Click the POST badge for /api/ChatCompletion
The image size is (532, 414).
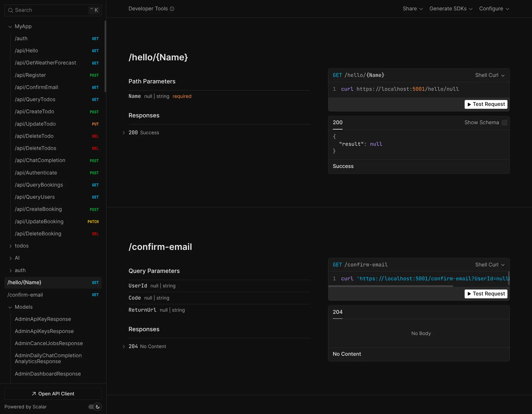(94, 161)
